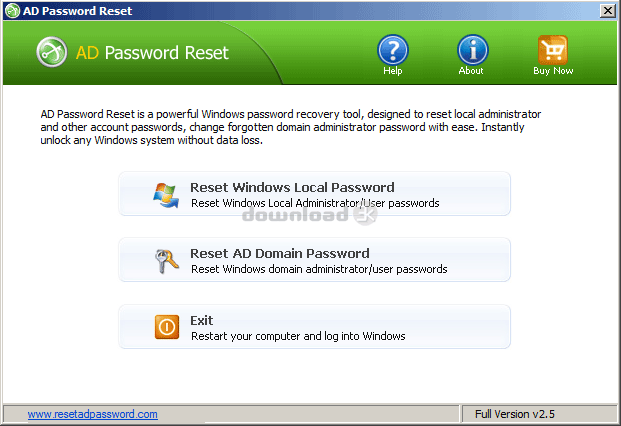621x426 pixels.
Task: Click the orange power Exit icon
Action: point(167,327)
